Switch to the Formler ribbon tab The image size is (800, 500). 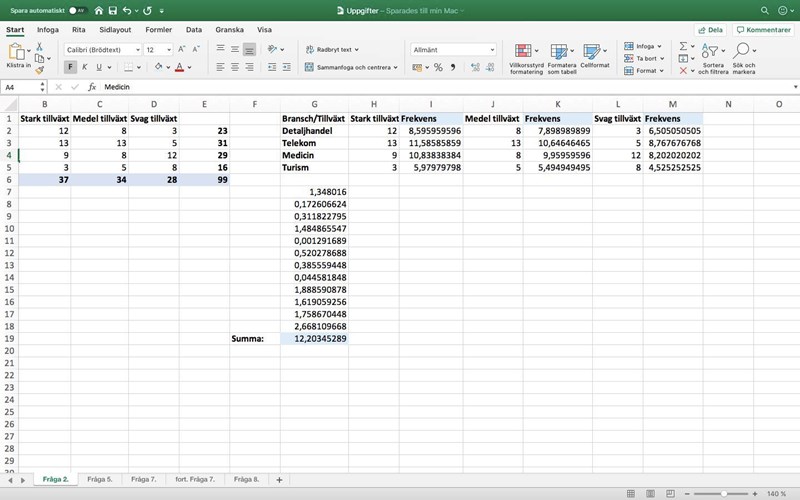coord(158,30)
